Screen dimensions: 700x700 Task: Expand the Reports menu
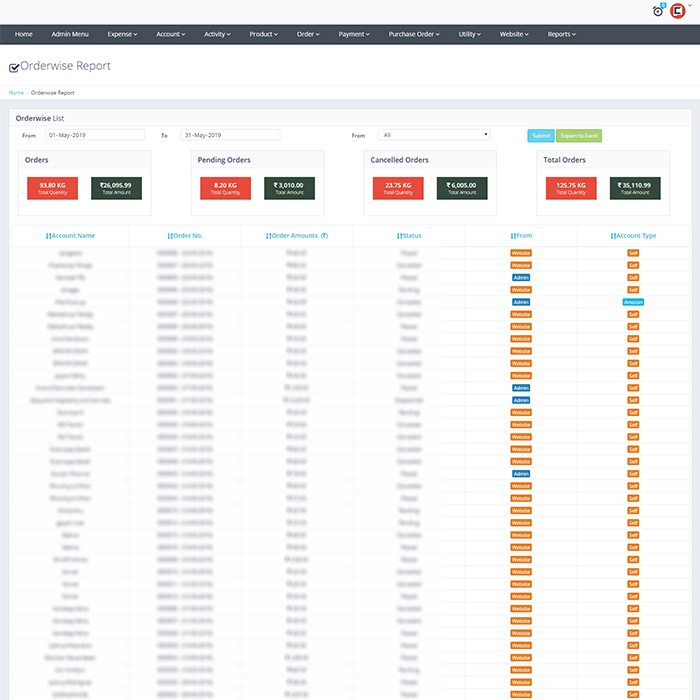coord(561,34)
